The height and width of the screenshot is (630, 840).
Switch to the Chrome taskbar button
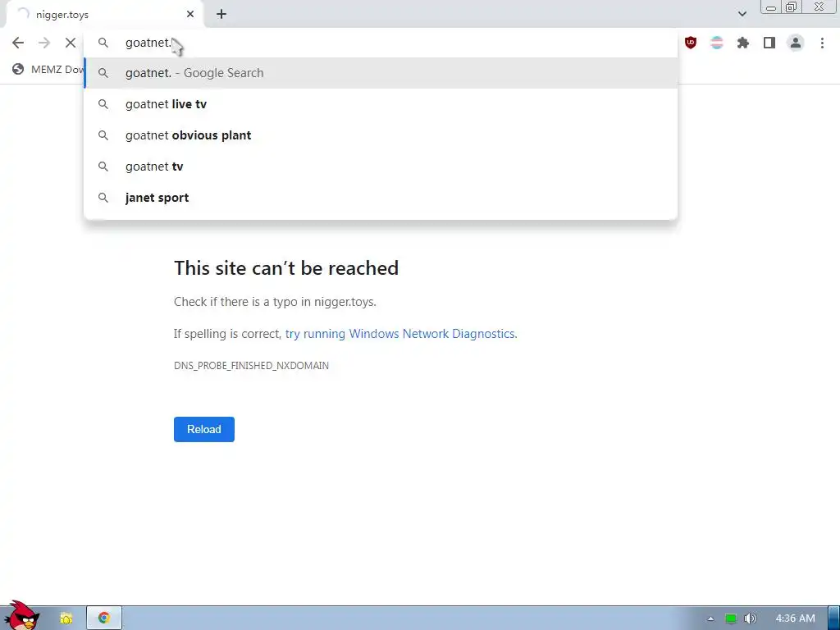click(104, 619)
